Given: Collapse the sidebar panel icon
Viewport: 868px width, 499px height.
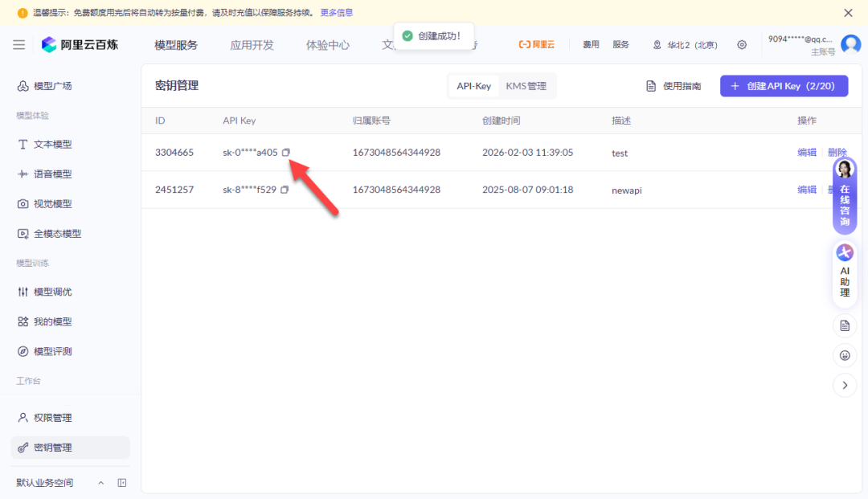Looking at the screenshot, I should pyautogui.click(x=122, y=483).
